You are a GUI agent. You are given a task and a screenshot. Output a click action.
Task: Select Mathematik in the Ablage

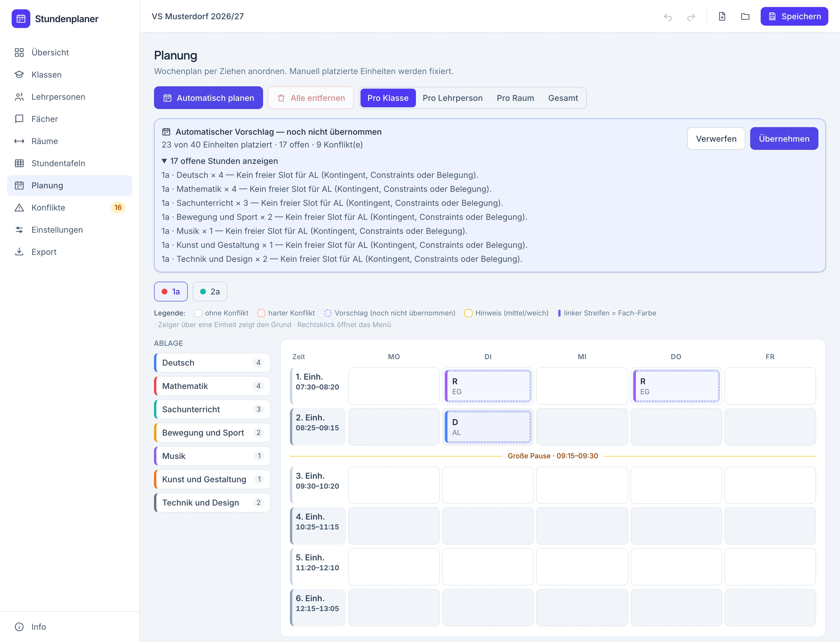tap(212, 386)
